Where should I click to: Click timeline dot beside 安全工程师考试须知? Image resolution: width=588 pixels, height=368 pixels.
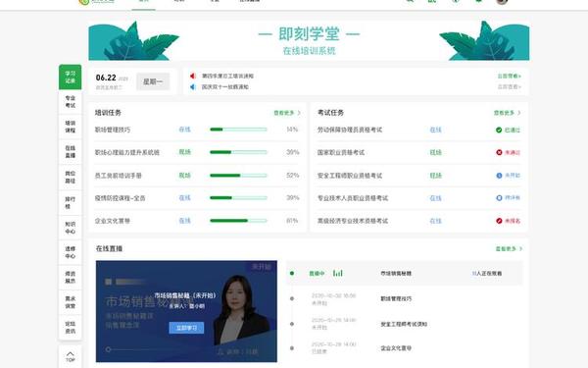(292, 324)
